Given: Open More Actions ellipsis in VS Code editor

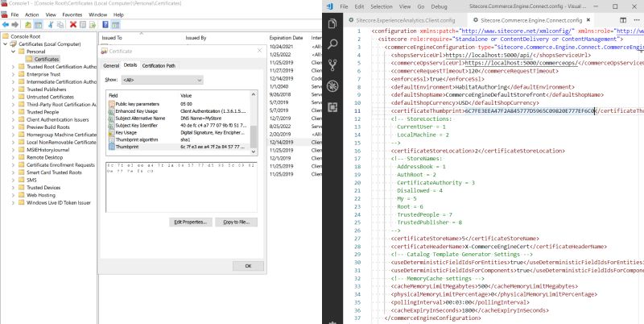Looking at the screenshot, I should 638,20.
